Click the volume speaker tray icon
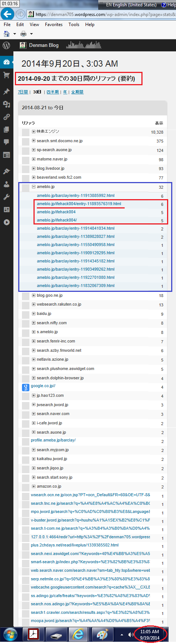The image size is (176, 644). click(131, 635)
